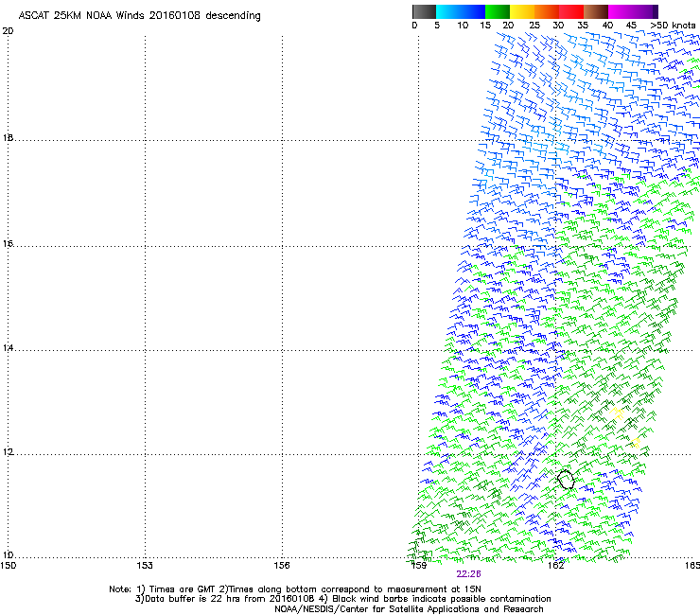Click the legend label '25'
Viewport: 700px width, 615px height.
(x=534, y=26)
